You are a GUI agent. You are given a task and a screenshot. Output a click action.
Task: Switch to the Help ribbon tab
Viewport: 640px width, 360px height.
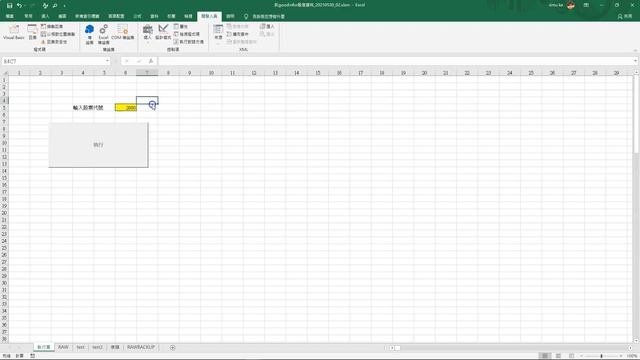(x=230, y=16)
